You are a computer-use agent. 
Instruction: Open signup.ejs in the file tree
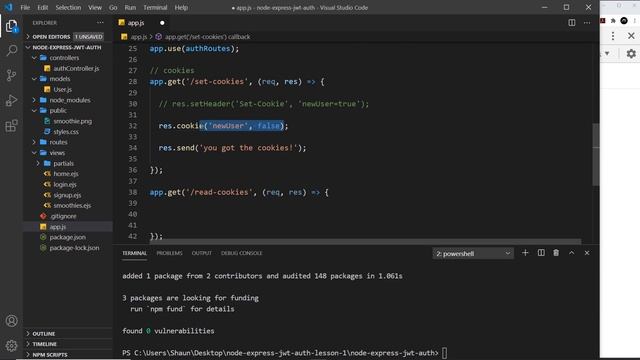click(67, 195)
